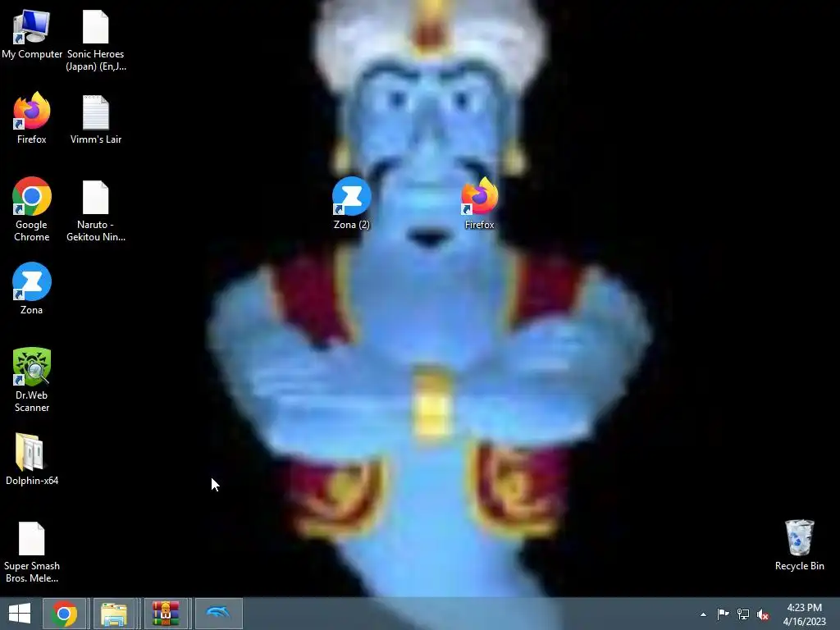Image resolution: width=840 pixels, height=630 pixels.
Task: Switch to Chrome in the taskbar
Action: coord(64,614)
